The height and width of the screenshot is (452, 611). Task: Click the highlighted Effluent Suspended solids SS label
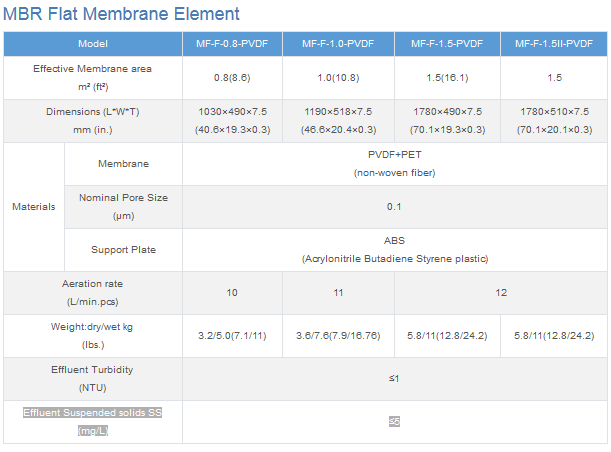tap(93, 421)
